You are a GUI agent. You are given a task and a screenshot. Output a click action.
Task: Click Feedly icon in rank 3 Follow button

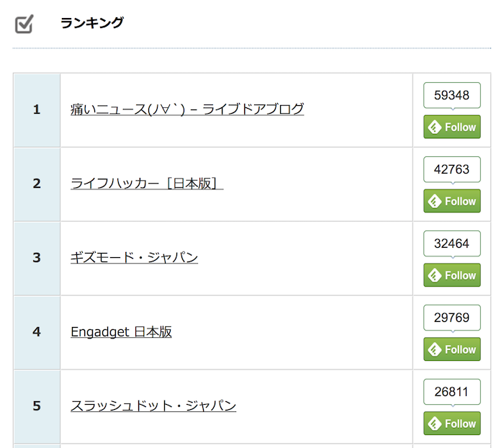click(435, 275)
